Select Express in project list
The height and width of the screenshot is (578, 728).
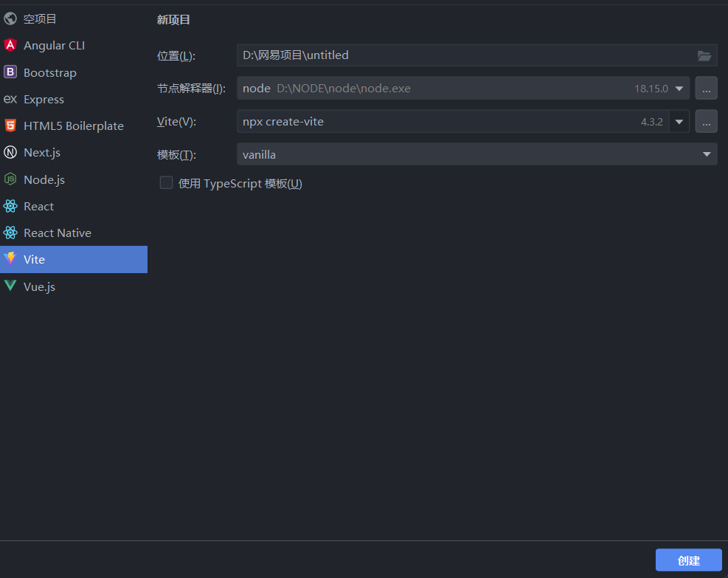(x=74, y=99)
